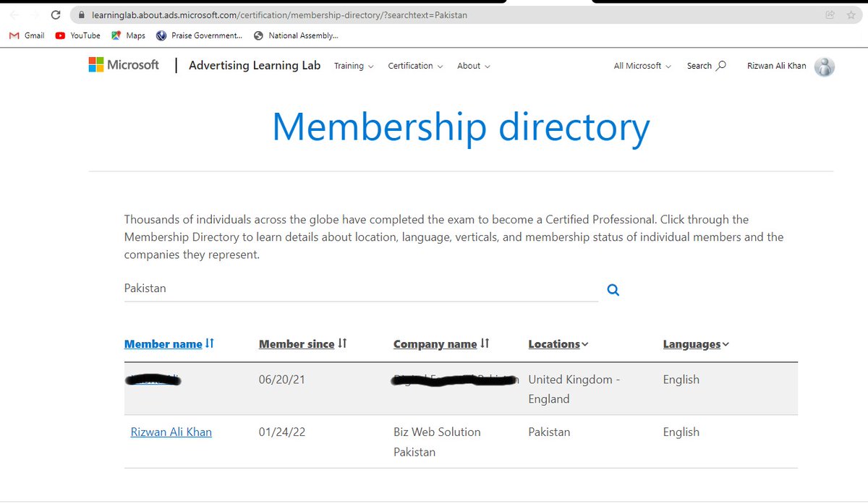This screenshot has width=868, height=504.
Task: Click the blue magnifier search icon
Action: (613, 290)
